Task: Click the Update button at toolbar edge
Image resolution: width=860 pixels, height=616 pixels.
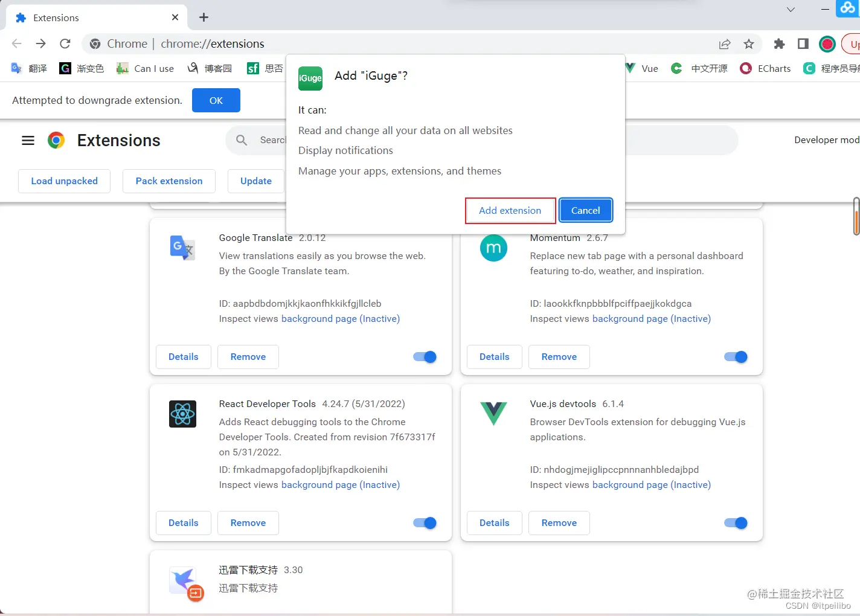Action: [x=850, y=44]
